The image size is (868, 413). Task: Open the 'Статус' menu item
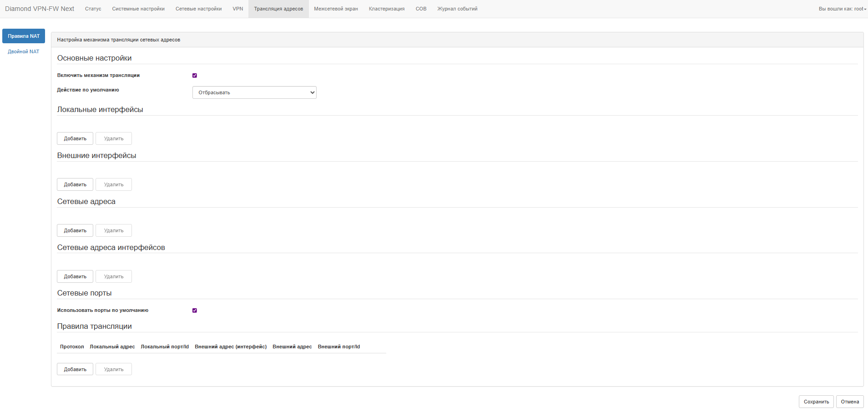point(93,9)
